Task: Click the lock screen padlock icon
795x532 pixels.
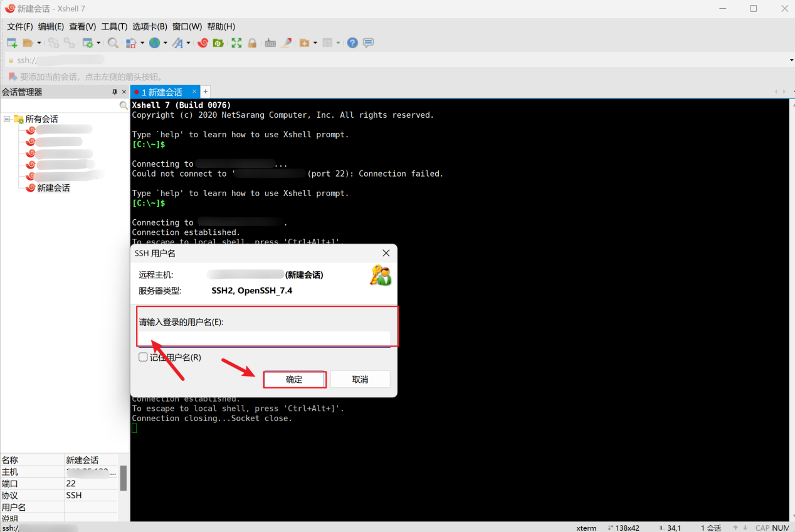Action: 252,43
